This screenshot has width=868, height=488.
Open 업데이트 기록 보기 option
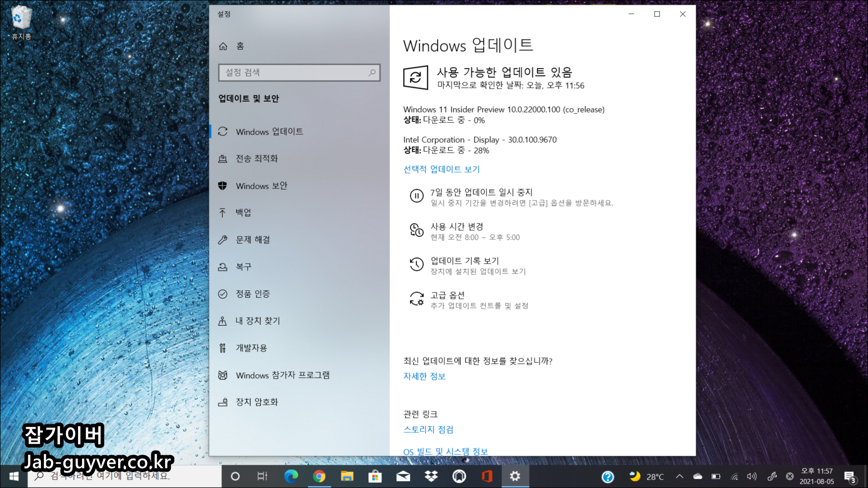pos(464,261)
